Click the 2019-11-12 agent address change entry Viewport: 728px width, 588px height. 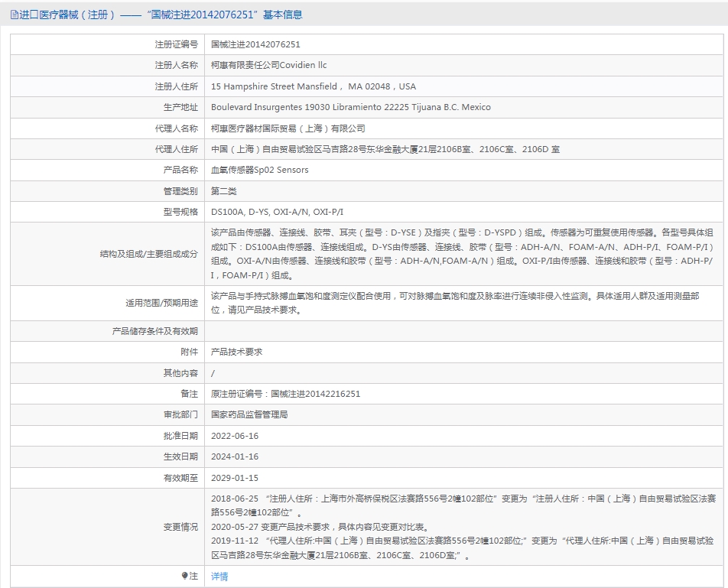463,547
